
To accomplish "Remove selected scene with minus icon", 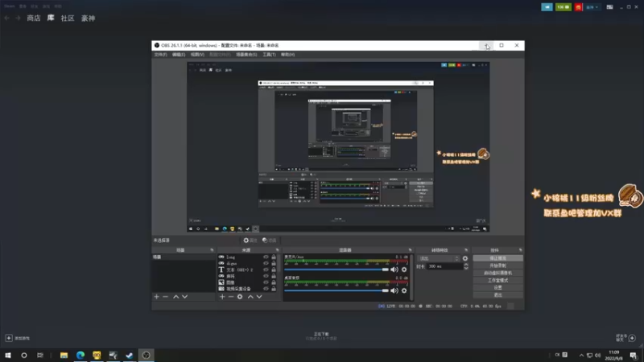I will pos(166,297).
